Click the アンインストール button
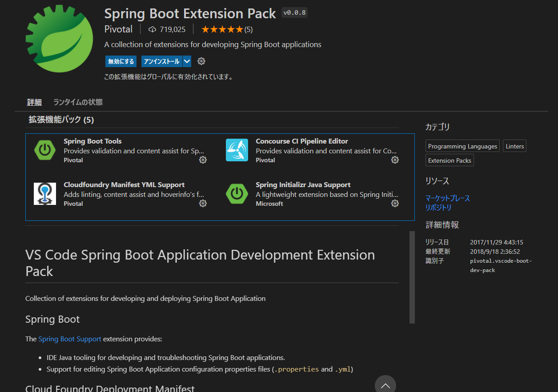Viewport: 558px width, 392px height. tap(162, 61)
